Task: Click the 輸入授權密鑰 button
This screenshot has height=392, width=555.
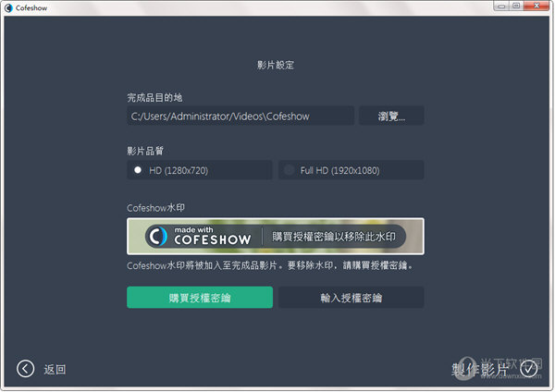Action: pyautogui.click(x=351, y=298)
